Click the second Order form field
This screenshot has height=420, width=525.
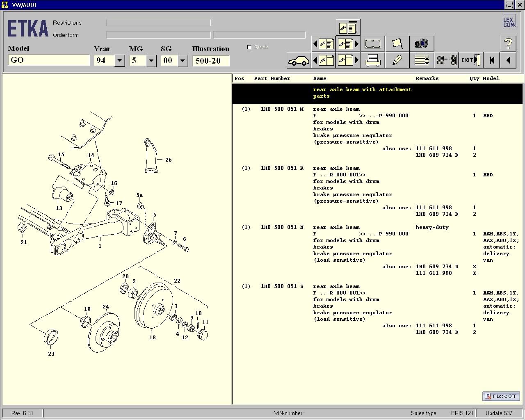[x=259, y=35]
